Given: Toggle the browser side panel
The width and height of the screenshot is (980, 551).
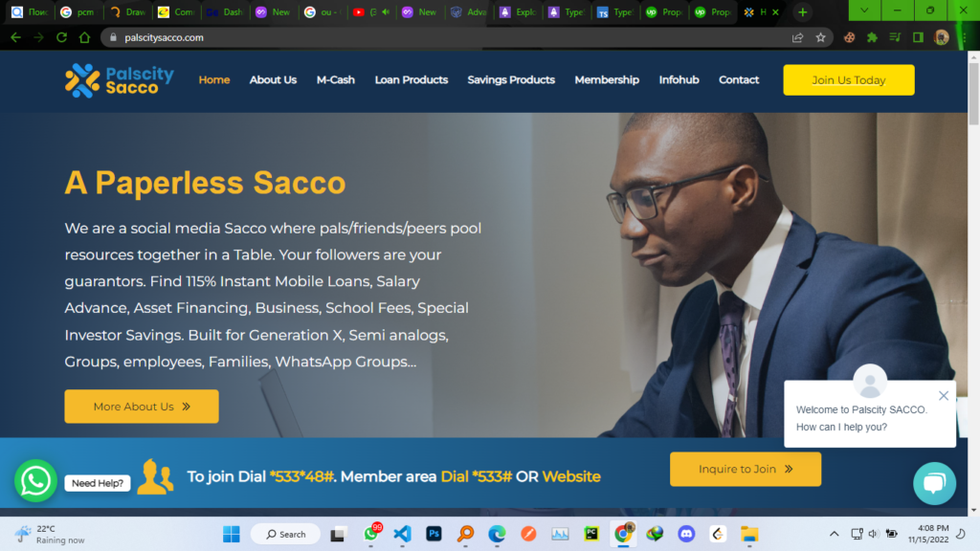Looking at the screenshot, I should point(918,37).
